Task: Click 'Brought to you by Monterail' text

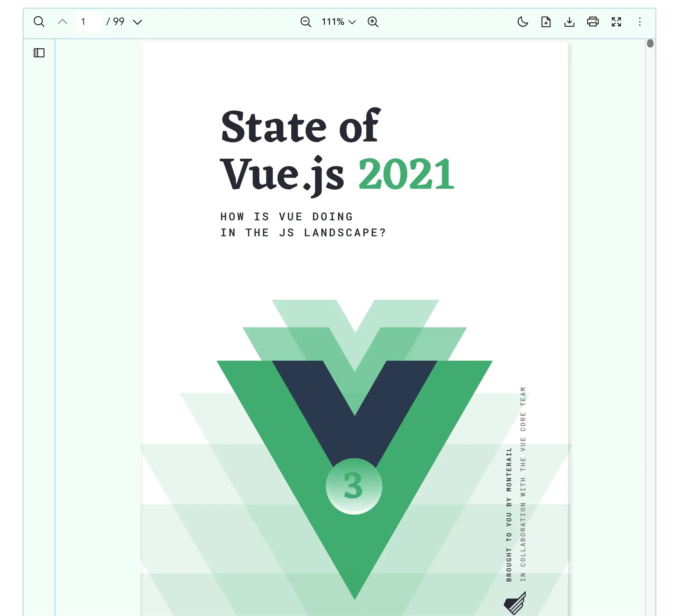Action: point(509,514)
